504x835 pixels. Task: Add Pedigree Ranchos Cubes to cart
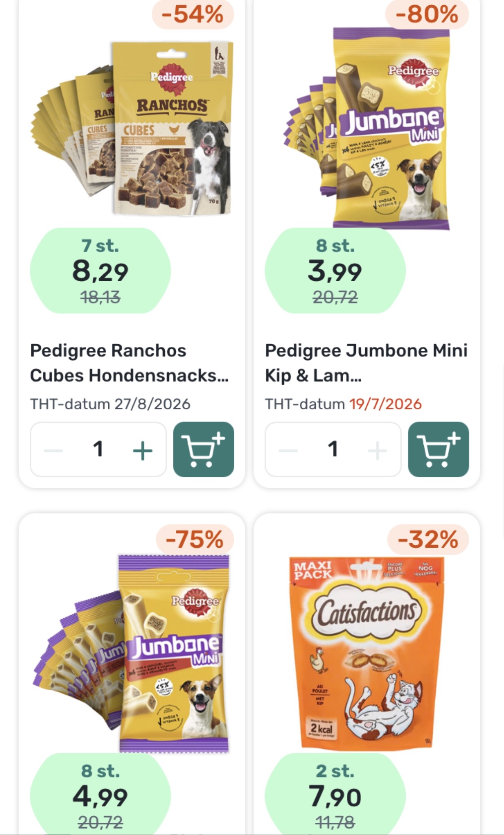[203, 449]
